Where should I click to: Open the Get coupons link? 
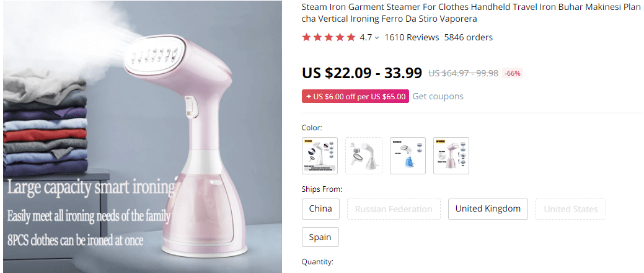[x=438, y=96]
